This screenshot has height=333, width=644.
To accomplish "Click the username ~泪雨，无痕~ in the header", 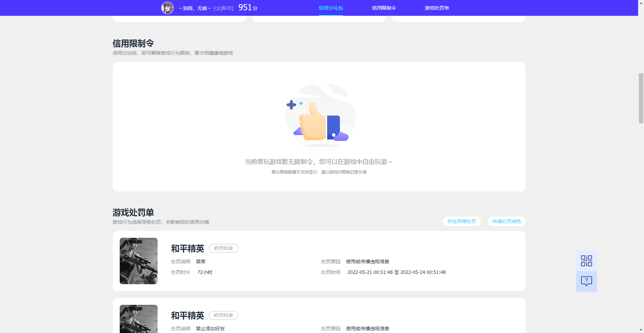I will pyautogui.click(x=195, y=8).
